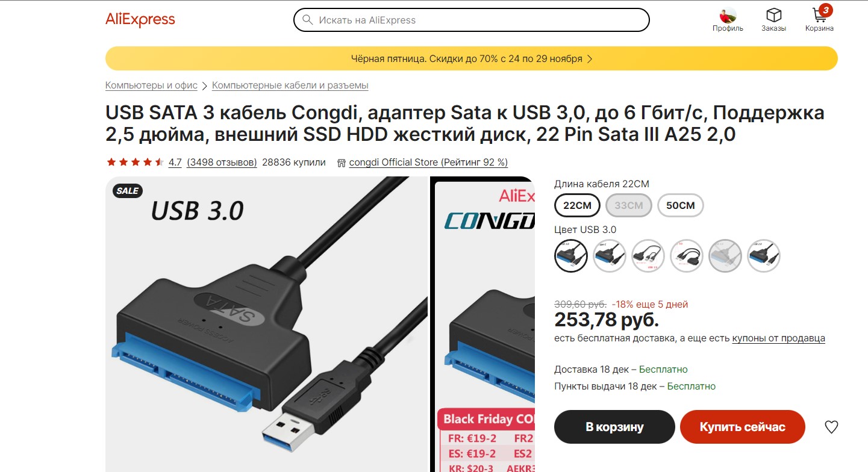The height and width of the screenshot is (472, 868).
Task: Select the 22CM cable length option
Action: click(x=577, y=205)
